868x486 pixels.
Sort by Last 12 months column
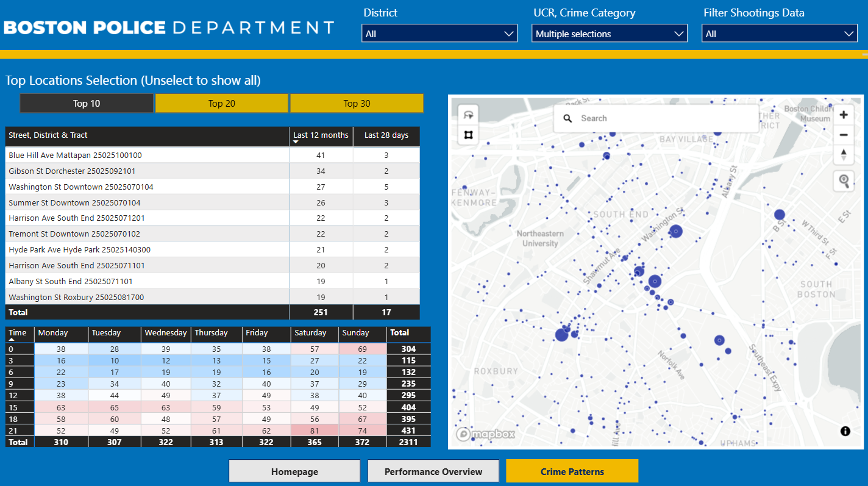point(321,135)
